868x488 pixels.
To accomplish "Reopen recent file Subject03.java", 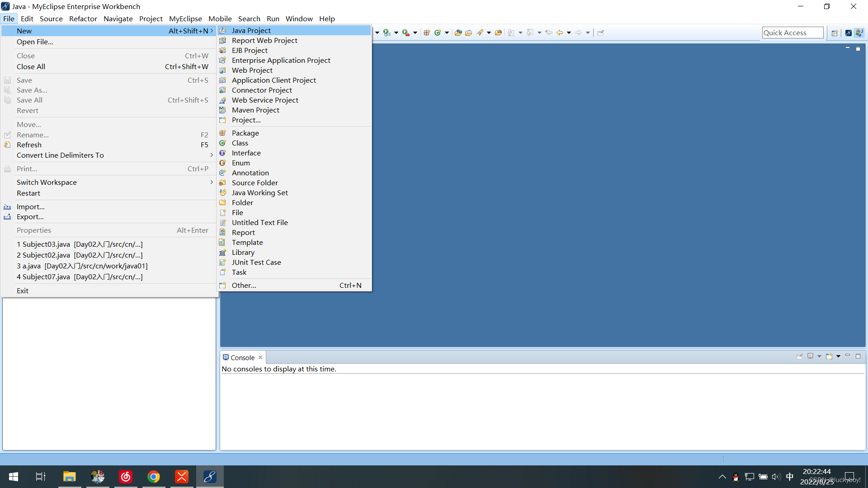I will point(80,244).
